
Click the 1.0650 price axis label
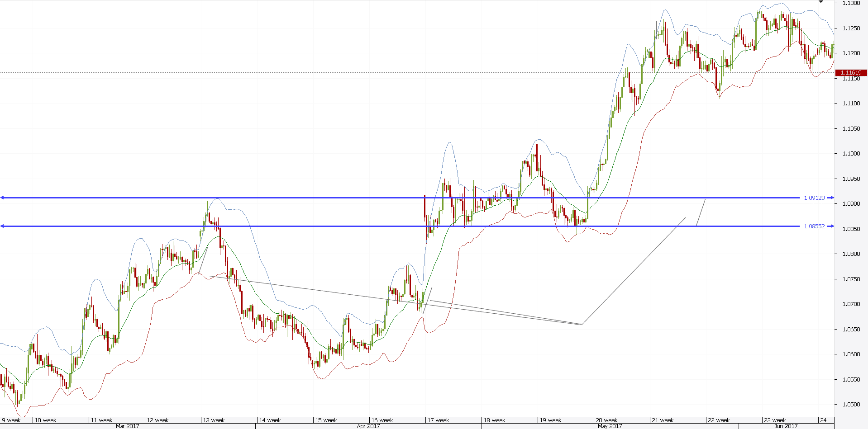(x=851, y=330)
